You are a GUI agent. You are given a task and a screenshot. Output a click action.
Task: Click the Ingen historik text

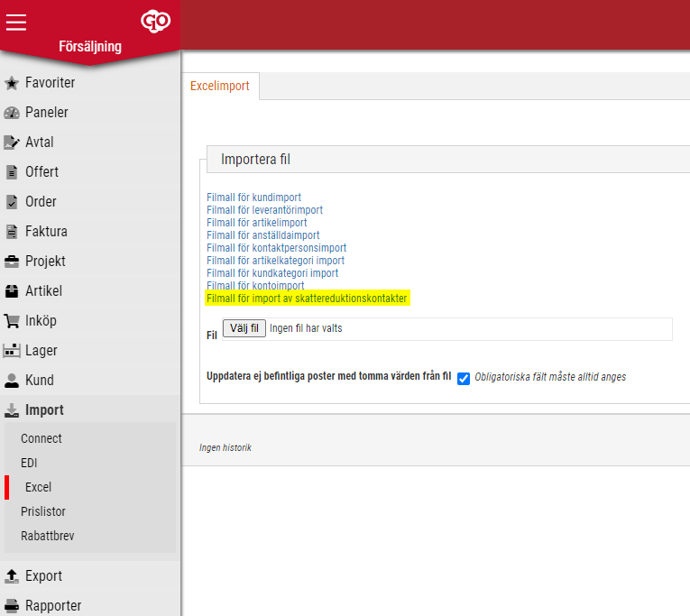pos(225,448)
